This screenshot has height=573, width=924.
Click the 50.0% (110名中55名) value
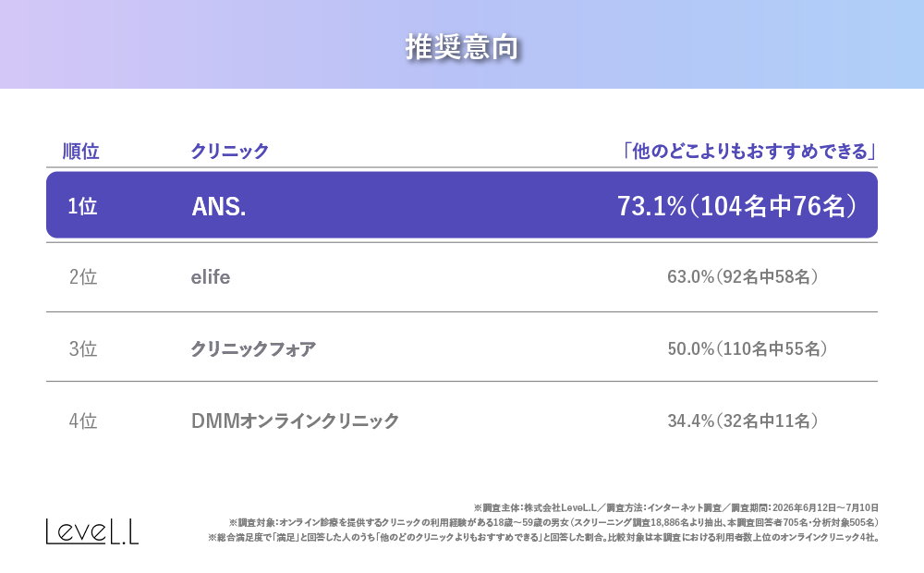coord(748,349)
